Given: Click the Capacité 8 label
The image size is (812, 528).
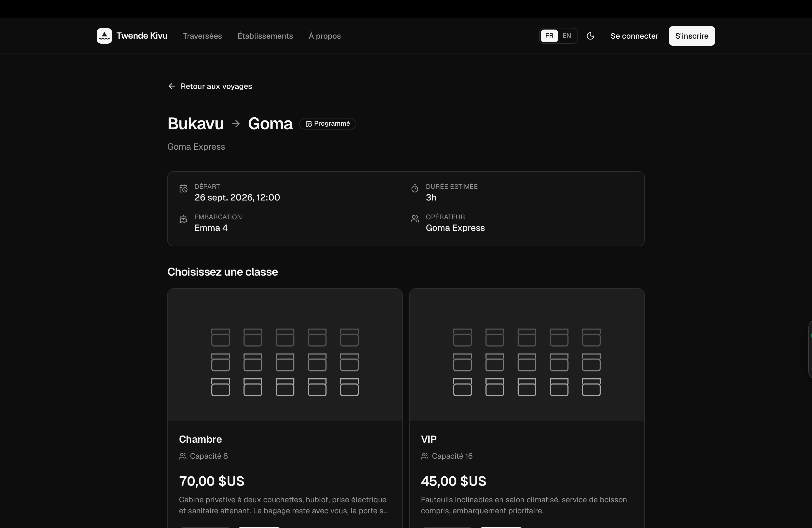Looking at the screenshot, I should pyautogui.click(x=209, y=456).
